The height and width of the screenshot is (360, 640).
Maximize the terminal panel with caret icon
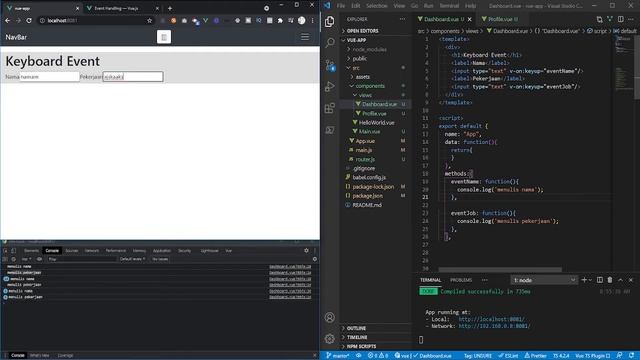pos(620,280)
